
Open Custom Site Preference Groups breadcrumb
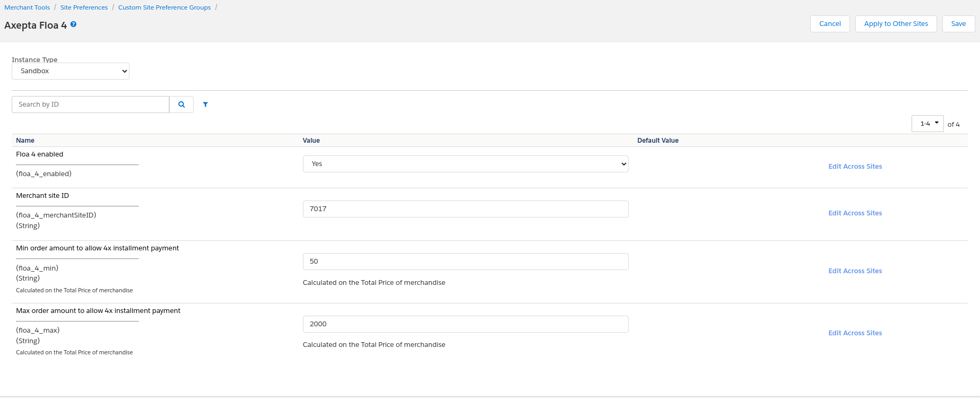pos(164,7)
